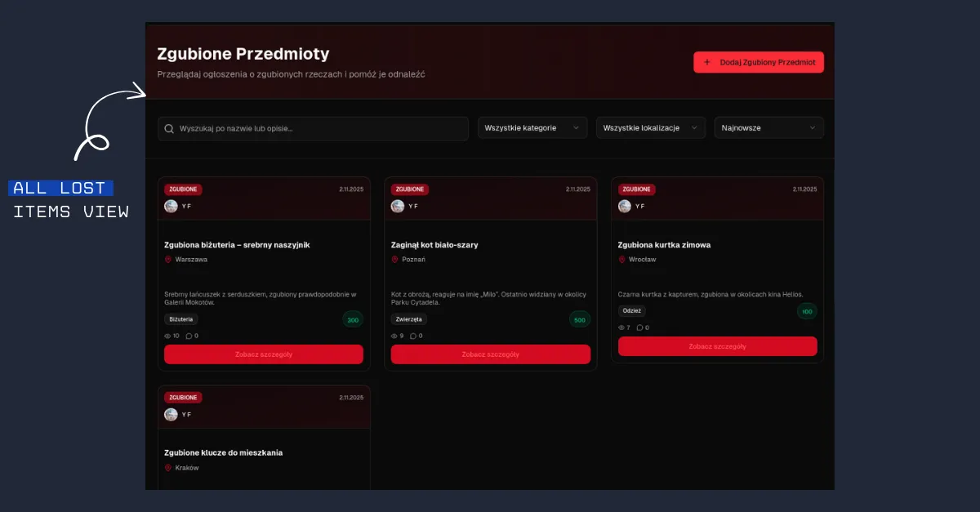Click views eye icon on kurtka zimowa card
This screenshot has height=512, width=980.
click(621, 327)
